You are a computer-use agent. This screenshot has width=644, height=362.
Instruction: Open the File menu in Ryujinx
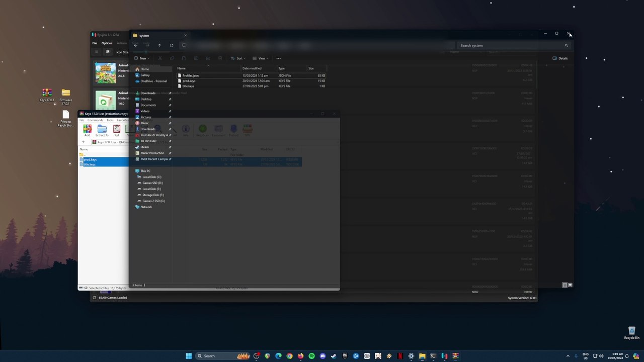click(95, 43)
